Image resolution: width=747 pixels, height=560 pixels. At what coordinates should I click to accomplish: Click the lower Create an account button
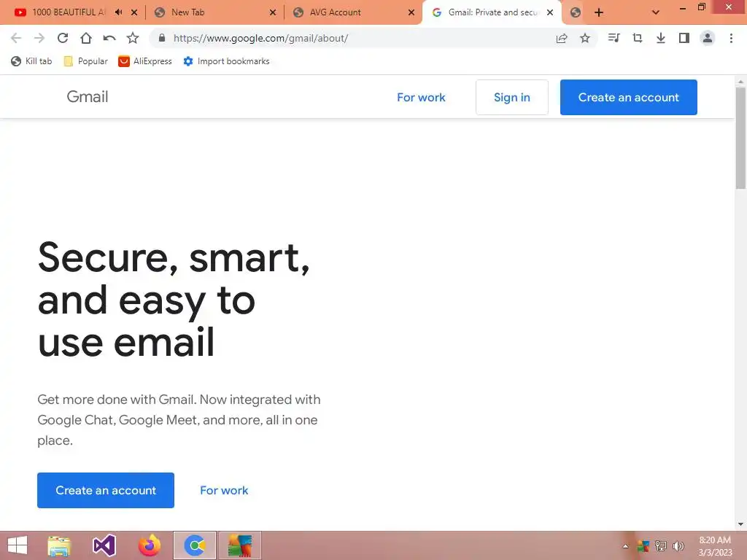point(106,490)
